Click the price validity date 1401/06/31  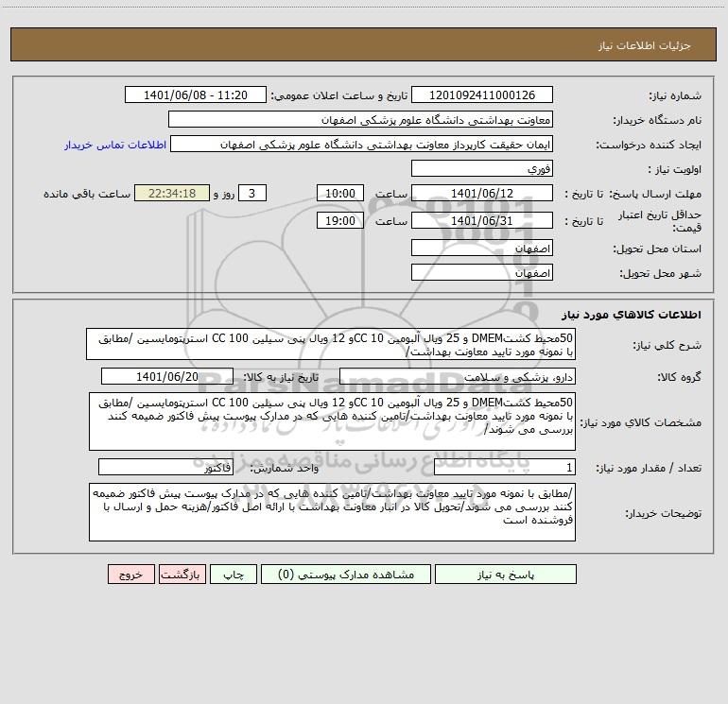[x=482, y=221]
